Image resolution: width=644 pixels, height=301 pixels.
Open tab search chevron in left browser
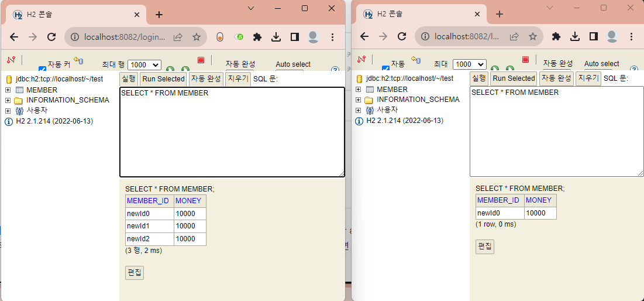tap(251, 8)
